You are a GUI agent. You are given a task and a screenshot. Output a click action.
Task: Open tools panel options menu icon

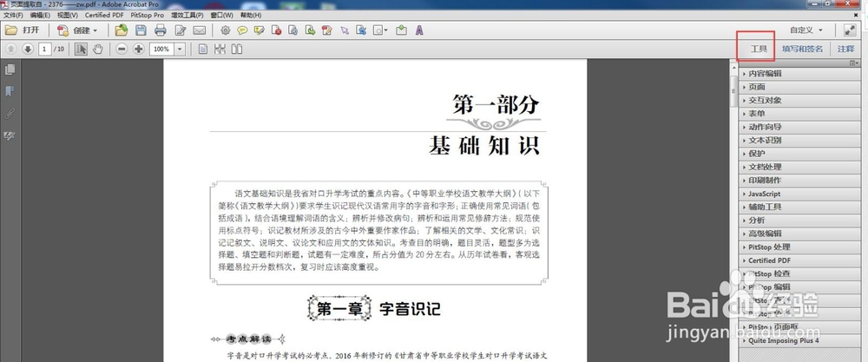[x=855, y=63]
